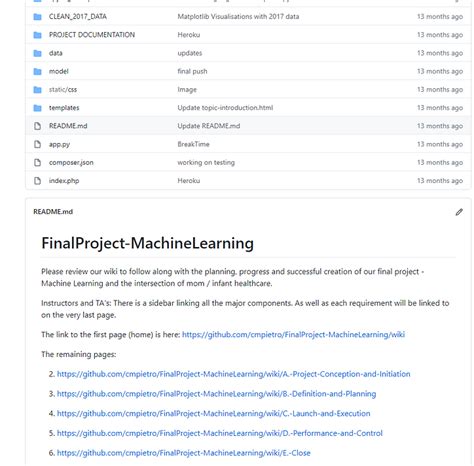Click the folder icon next to data
This screenshot has height=466, width=474.
[38, 53]
